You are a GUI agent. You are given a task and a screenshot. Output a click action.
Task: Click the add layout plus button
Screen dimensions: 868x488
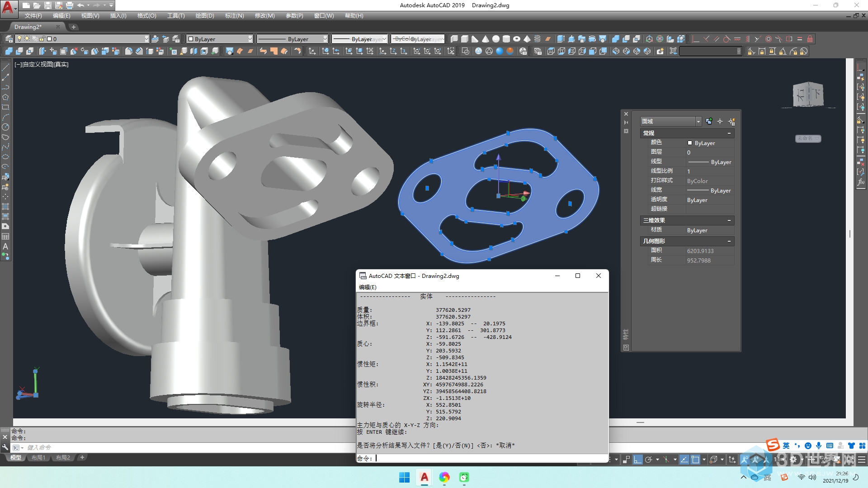coord(82,457)
